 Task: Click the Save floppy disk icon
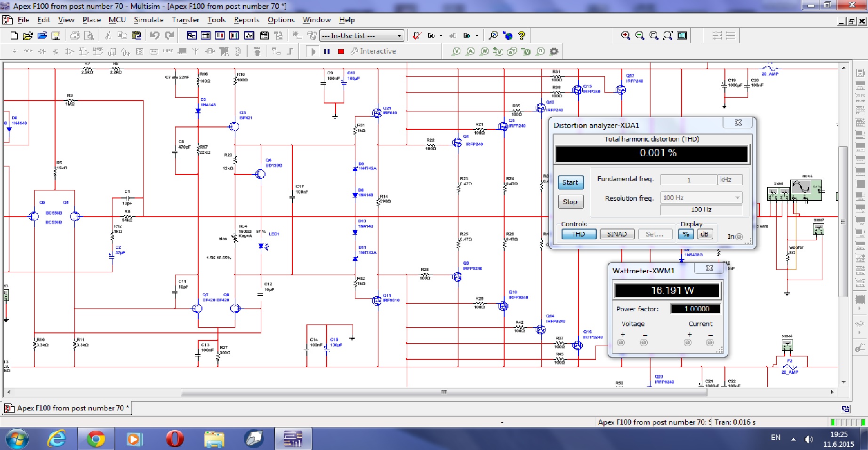(x=56, y=36)
